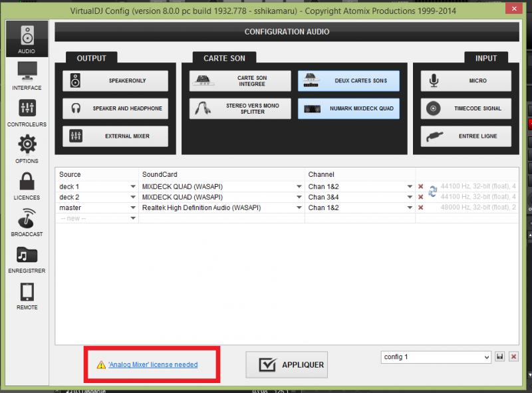Open deck 1 channel dropdown
Image resolution: width=532 pixels, height=393 pixels.
(410, 187)
